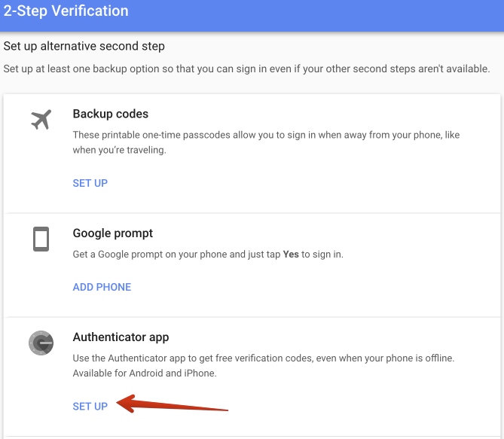Click the 'when you're traveling' text line

point(119,150)
